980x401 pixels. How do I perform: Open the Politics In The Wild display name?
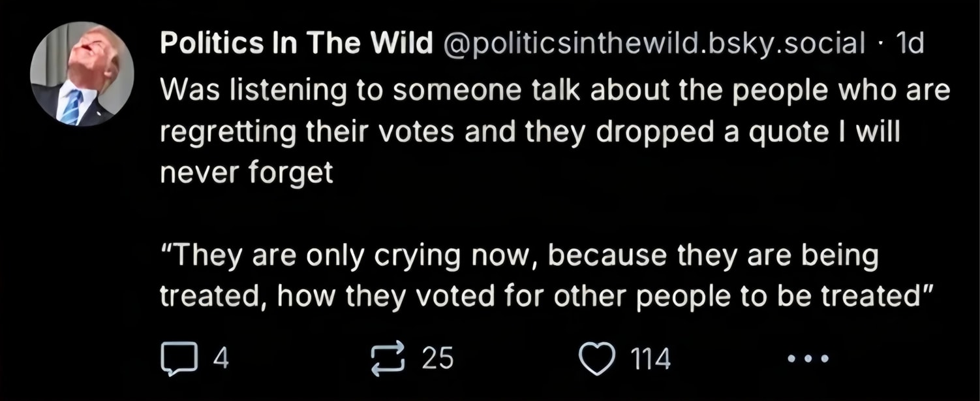point(297,44)
